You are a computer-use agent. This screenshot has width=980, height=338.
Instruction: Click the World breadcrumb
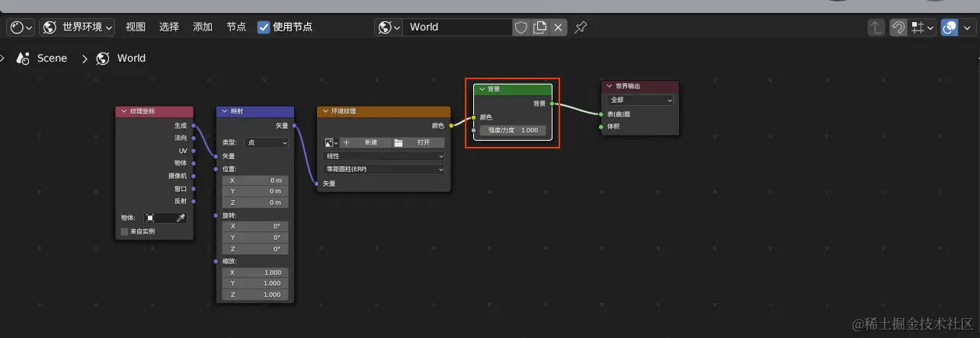[x=131, y=58]
